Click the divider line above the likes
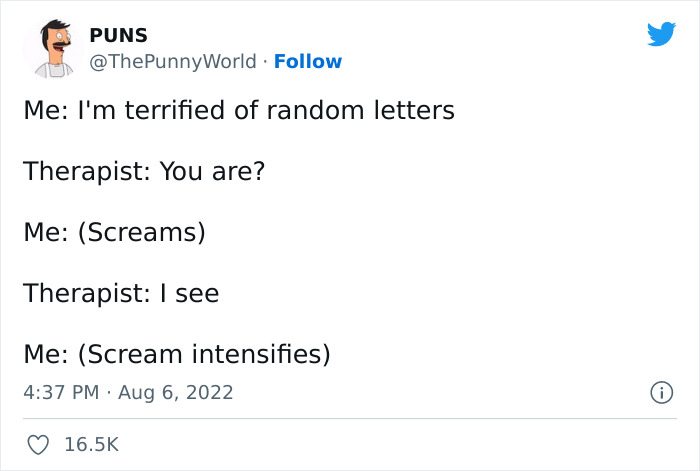This screenshot has height=471, width=700. (x=350, y=418)
